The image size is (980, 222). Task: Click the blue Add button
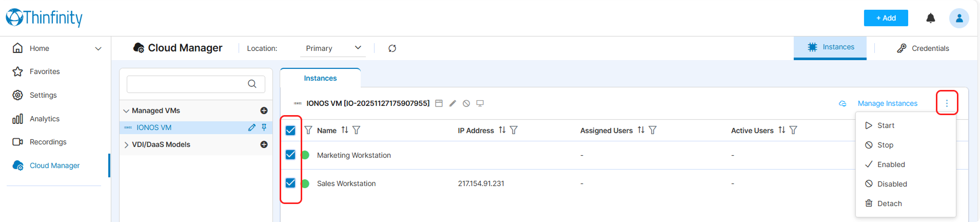coord(886,18)
